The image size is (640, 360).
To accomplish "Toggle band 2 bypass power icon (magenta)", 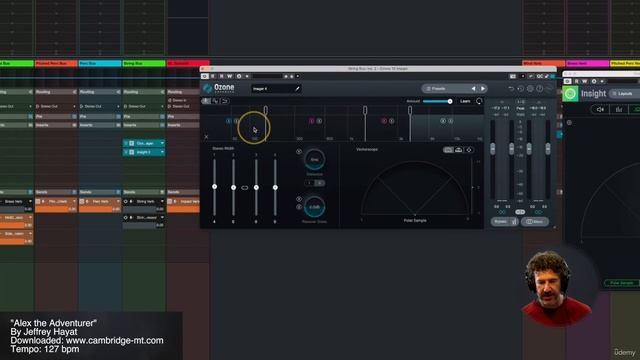I will tap(311, 121).
